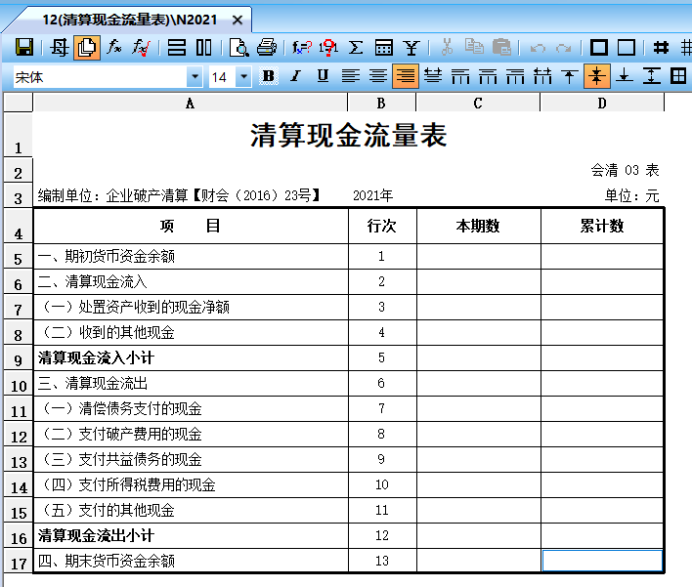Click the grid lines (#) icon
This screenshot has width=692, height=588.
pos(660,47)
